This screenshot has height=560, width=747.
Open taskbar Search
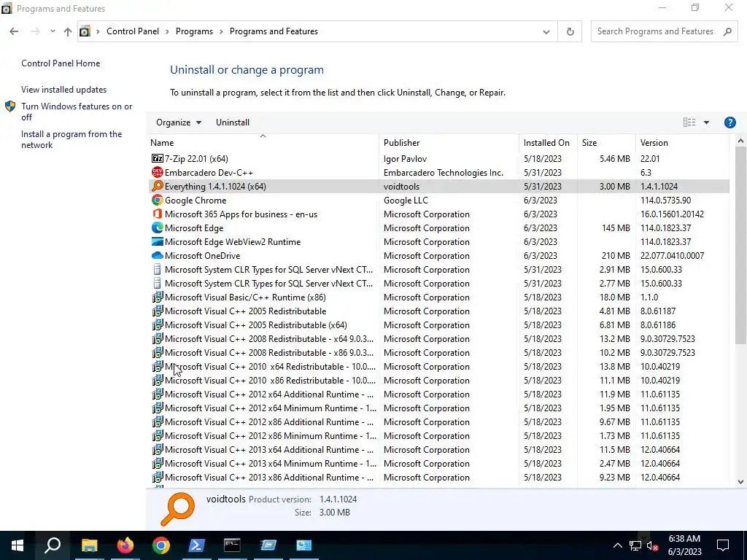(53, 545)
